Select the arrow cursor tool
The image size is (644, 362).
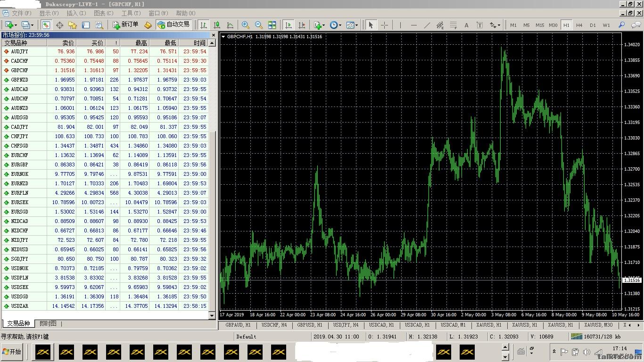(371, 25)
